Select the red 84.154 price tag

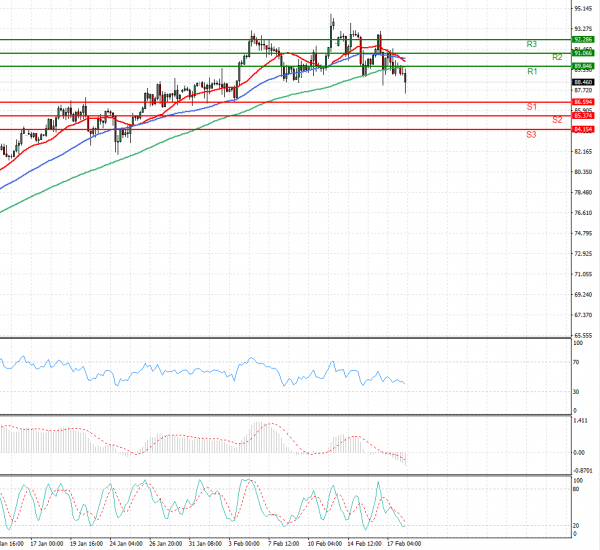pyautogui.click(x=583, y=129)
